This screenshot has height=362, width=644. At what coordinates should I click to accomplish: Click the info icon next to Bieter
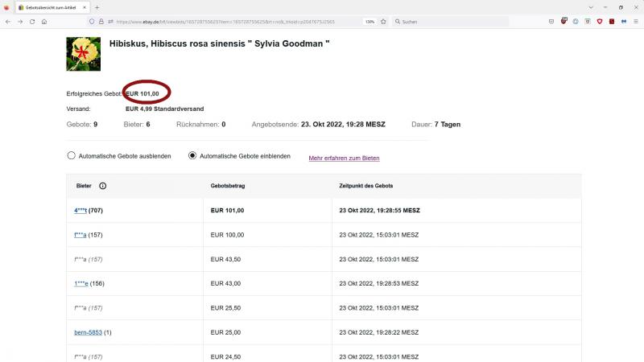coord(102,186)
